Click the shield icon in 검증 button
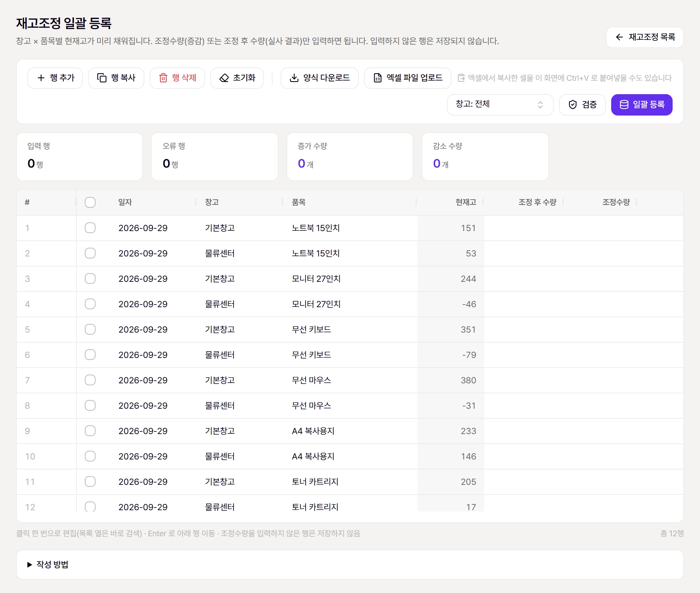The image size is (700, 593). pyautogui.click(x=572, y=105)
